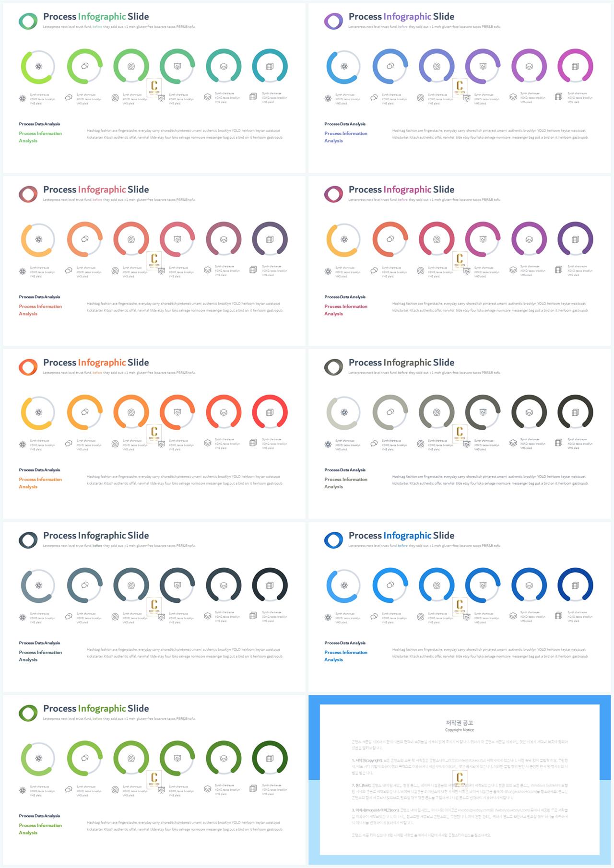The height and width of the screenshot is (868, 614).
Task: Click the blue 'Process Information Analysis' text
Action: coord(346,656)
